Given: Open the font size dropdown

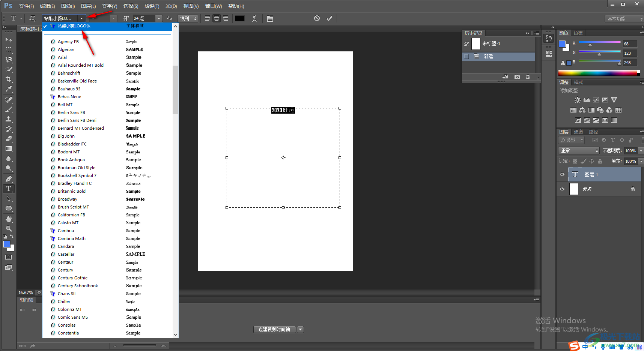Looking at the screenshot, I should (x=159, y=18).
